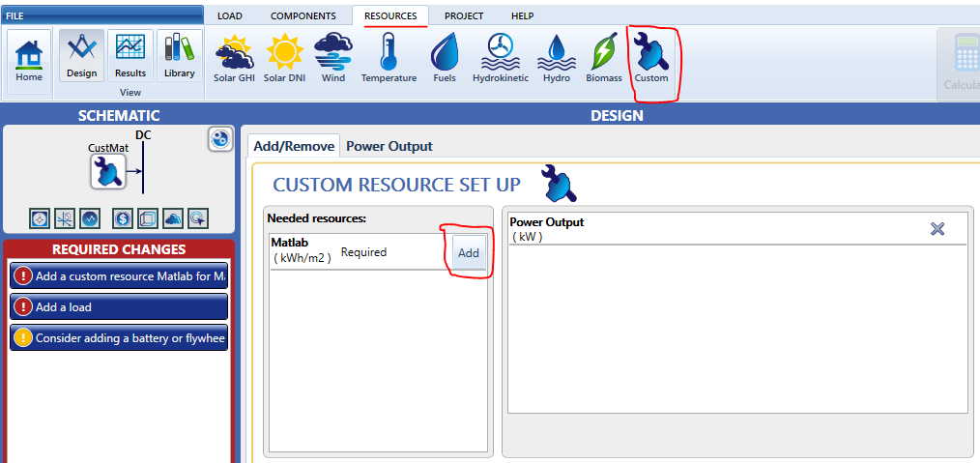Remove Power Output with the X button
Image resolution: width=980 pixels, height=463 pixels.
point(937,228)
